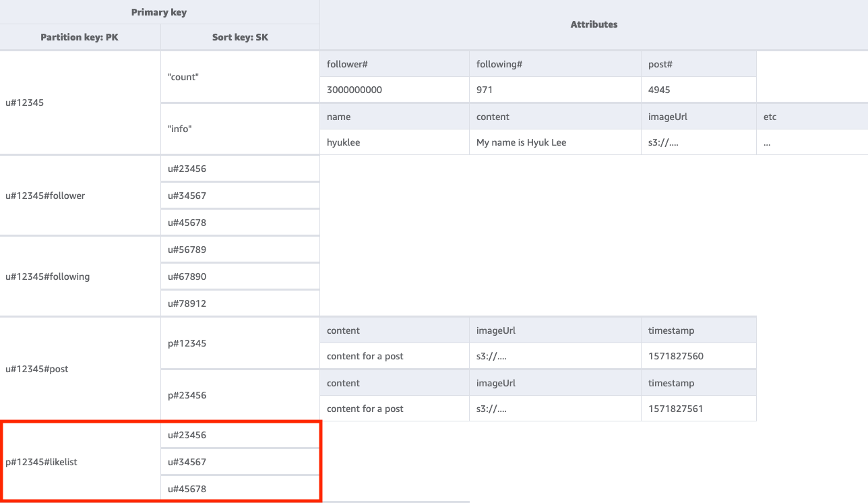Click the following# value 971
Viewport: 868px width, 503px height.
481,89
